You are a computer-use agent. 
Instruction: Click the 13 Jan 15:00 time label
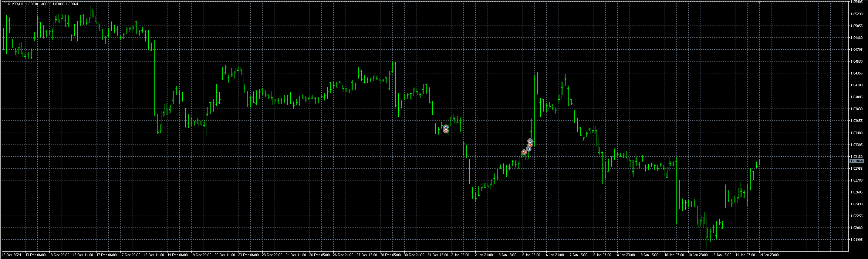click(x=722, y=255)
